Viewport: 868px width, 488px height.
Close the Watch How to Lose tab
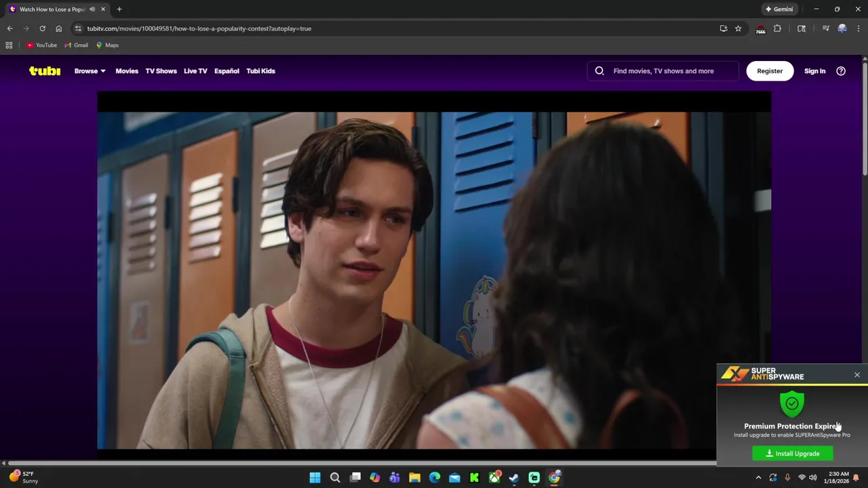pyautogui.click(x=103, y=9)
